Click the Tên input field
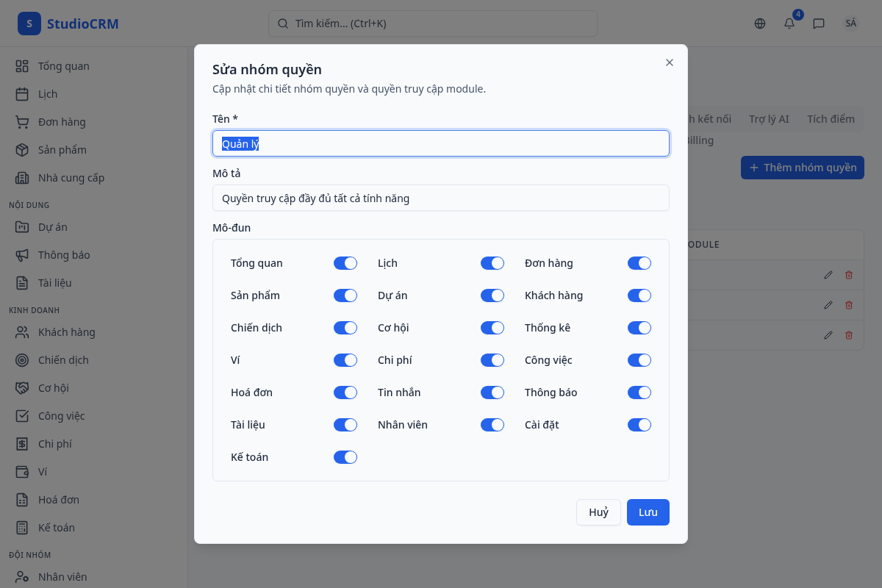This screenshot has height=588, width=882. click(441, 143)
